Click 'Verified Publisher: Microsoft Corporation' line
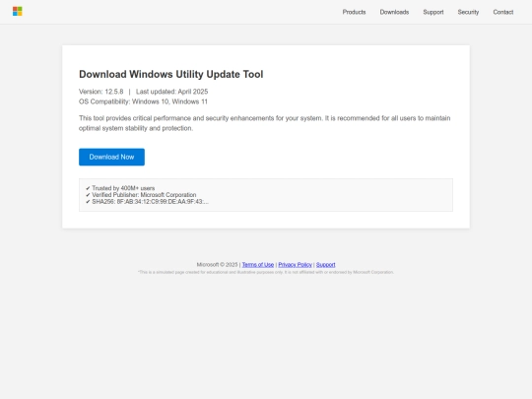The image size is (532, 399). pos(141,195)
